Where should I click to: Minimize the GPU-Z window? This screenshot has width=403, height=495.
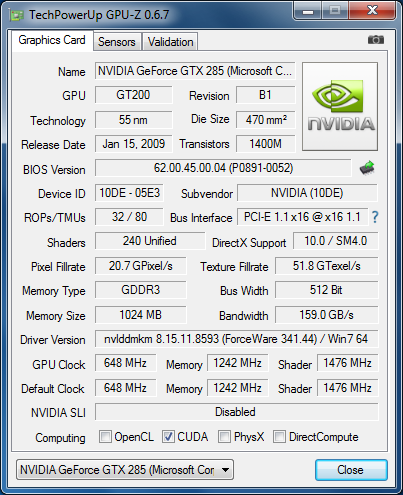click(308, 11)
